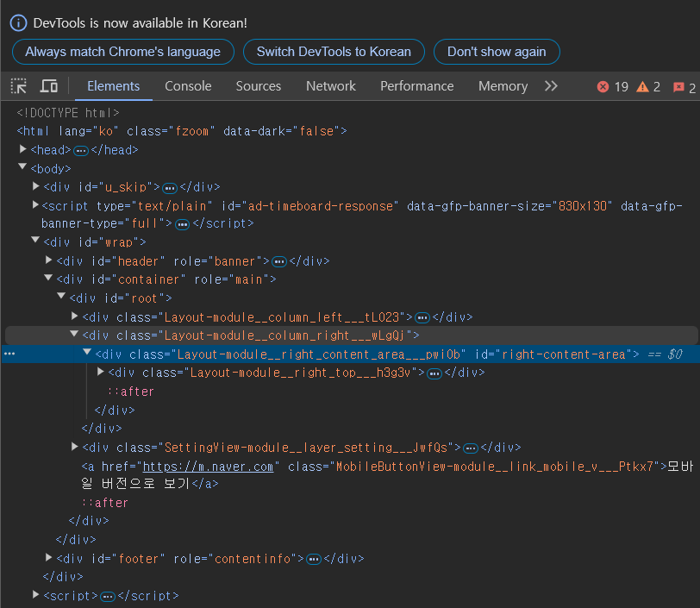This screenshot has width=700, height=608.
Task: Click the data-dark="false" attribute on html
Action: pyautogui.click(x=282, y=131)
